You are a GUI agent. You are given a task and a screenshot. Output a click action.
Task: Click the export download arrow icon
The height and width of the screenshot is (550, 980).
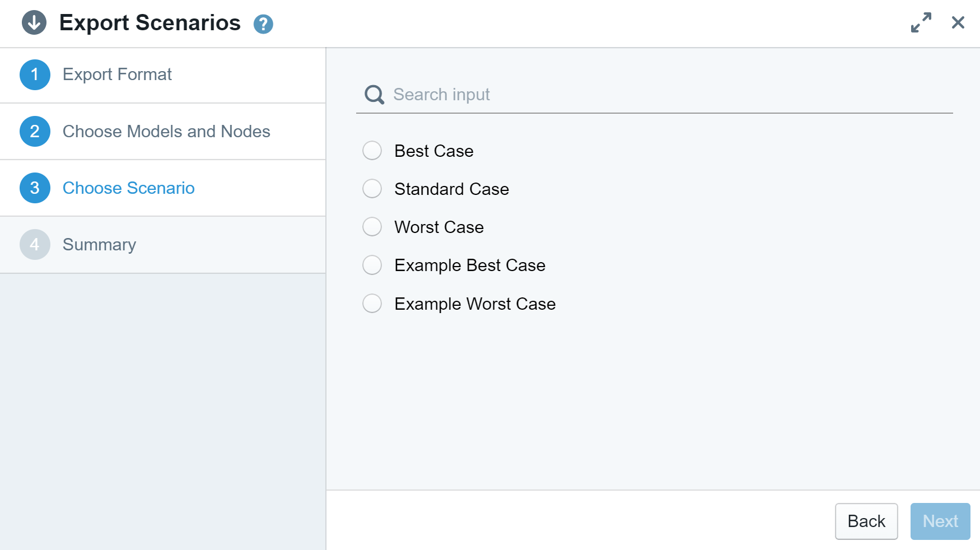click(x=34, y=23)
